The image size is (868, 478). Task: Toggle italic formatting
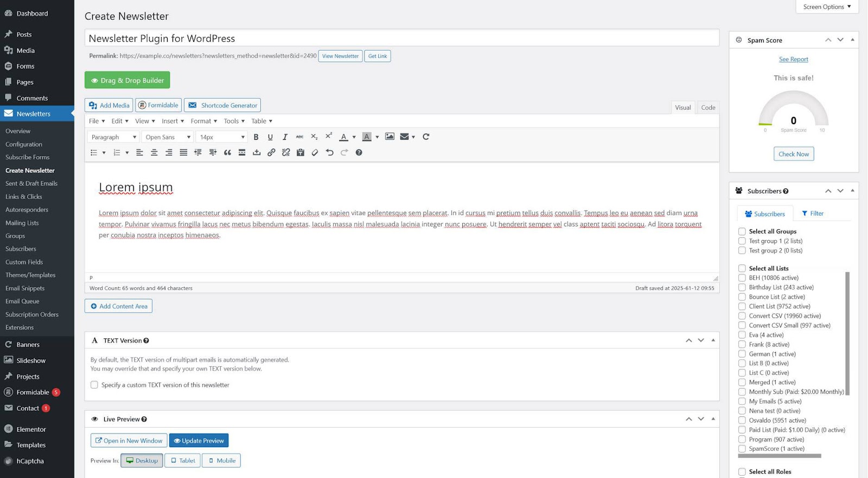[x=285, y=137]
